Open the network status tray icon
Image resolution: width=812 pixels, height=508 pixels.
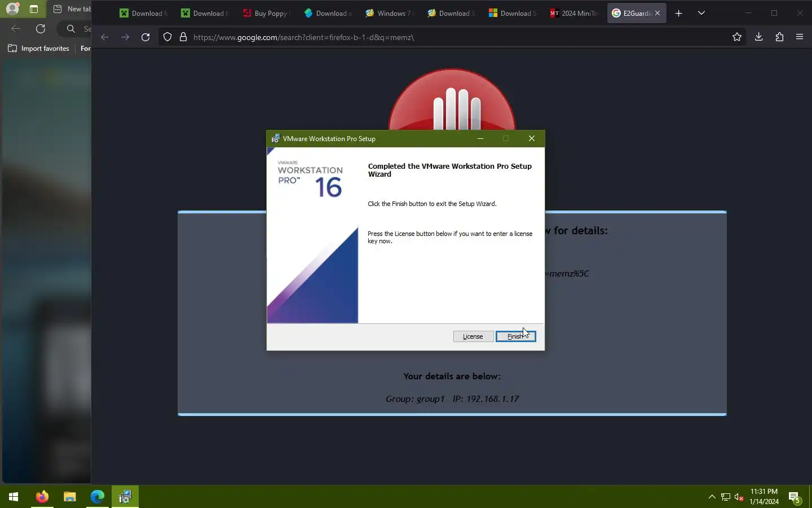726,497
